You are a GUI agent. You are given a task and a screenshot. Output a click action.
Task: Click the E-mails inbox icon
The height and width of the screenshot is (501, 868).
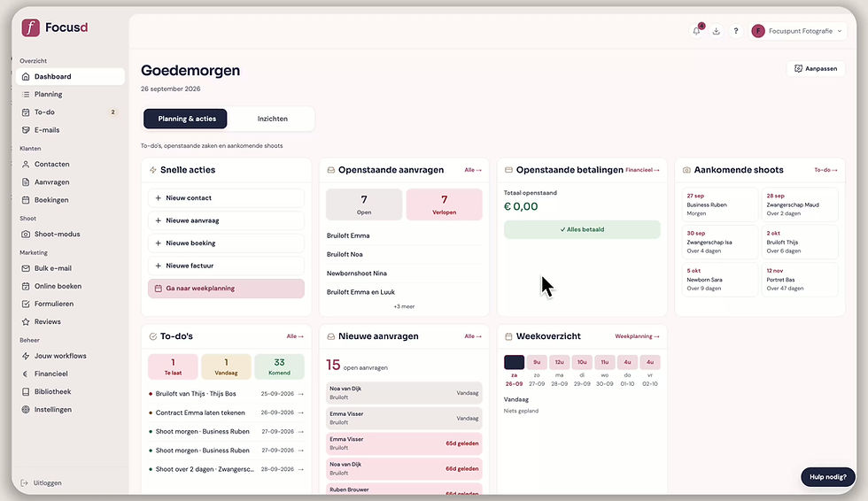(26, 130)
